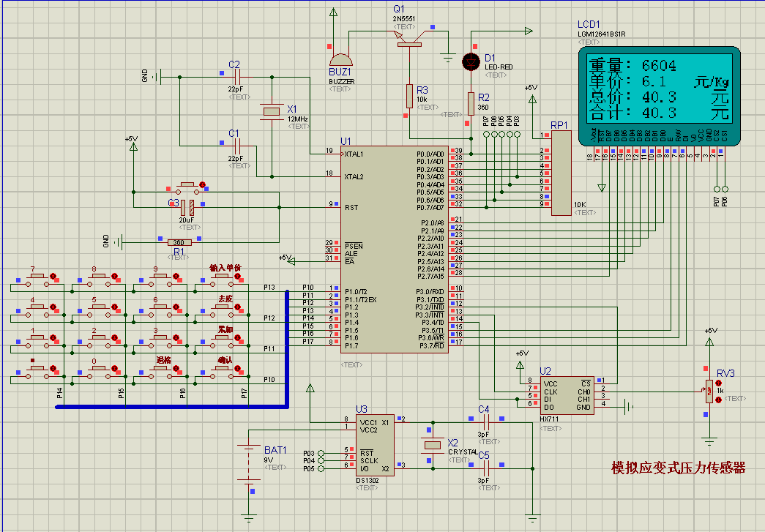Select the thick blue keypad bus wire

pyautogui.click(x=288, y=348)
